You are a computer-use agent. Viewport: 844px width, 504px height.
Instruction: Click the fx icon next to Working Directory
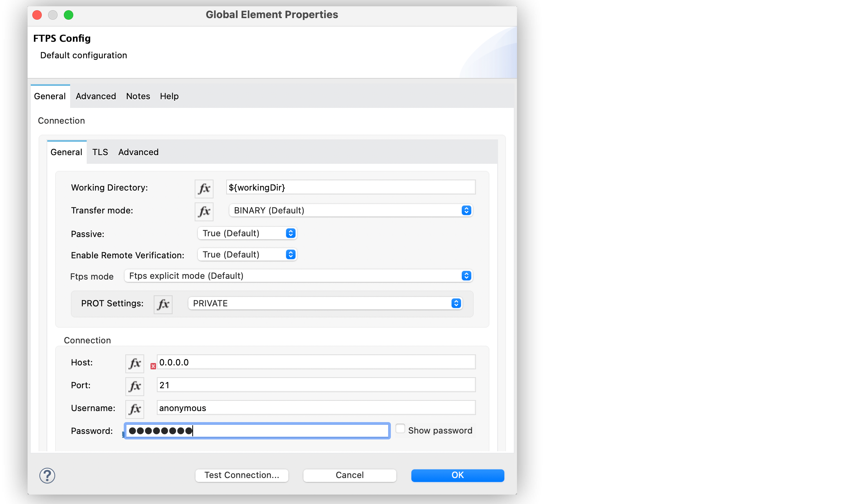click(203, 188)
